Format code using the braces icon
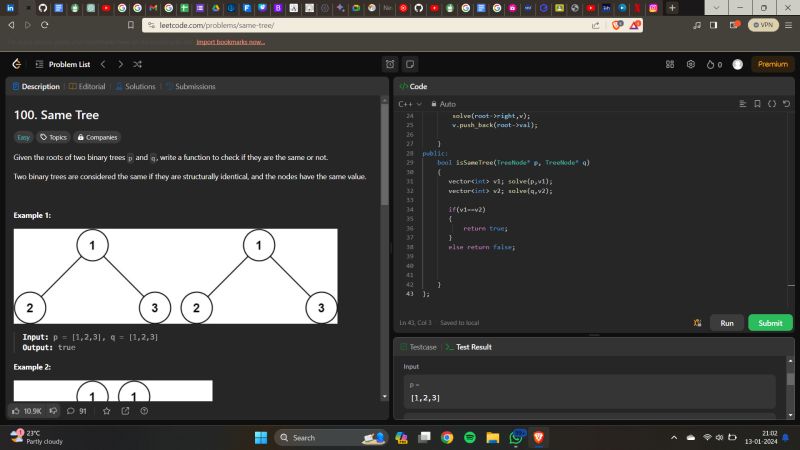 coord(772,104)
